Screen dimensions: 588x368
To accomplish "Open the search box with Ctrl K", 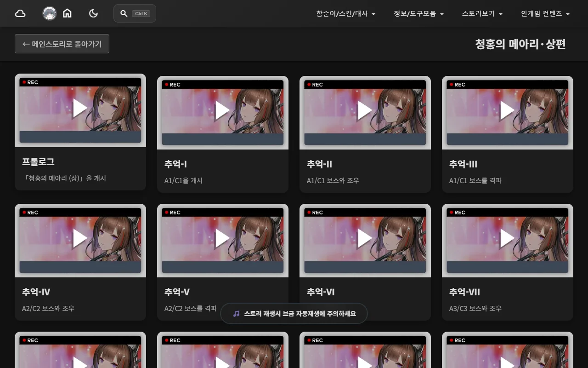I will click(x=135, y=13).
